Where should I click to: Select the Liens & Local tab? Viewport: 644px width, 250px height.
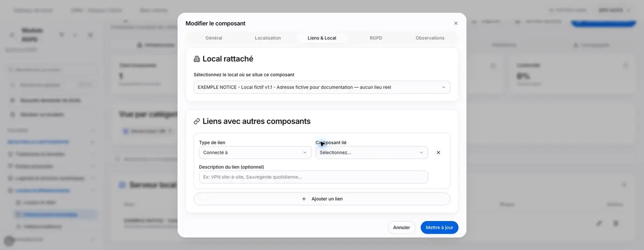(x=322, y=38)
